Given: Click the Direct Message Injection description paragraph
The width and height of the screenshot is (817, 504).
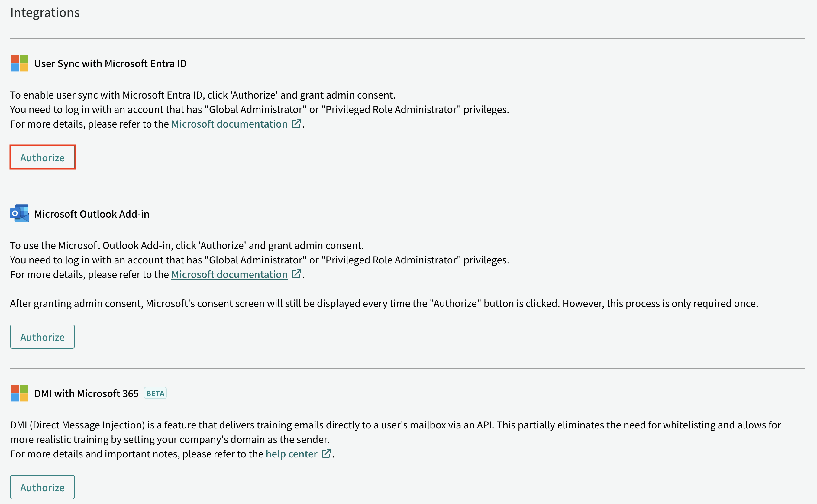Looking at the screenshot, I should point(395,432).
